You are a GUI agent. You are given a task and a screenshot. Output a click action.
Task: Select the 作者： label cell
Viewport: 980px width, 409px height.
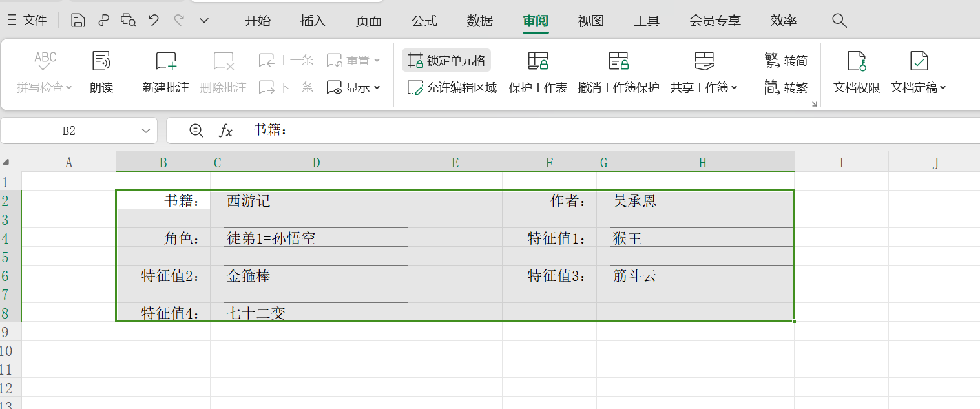tap(550, 201)
